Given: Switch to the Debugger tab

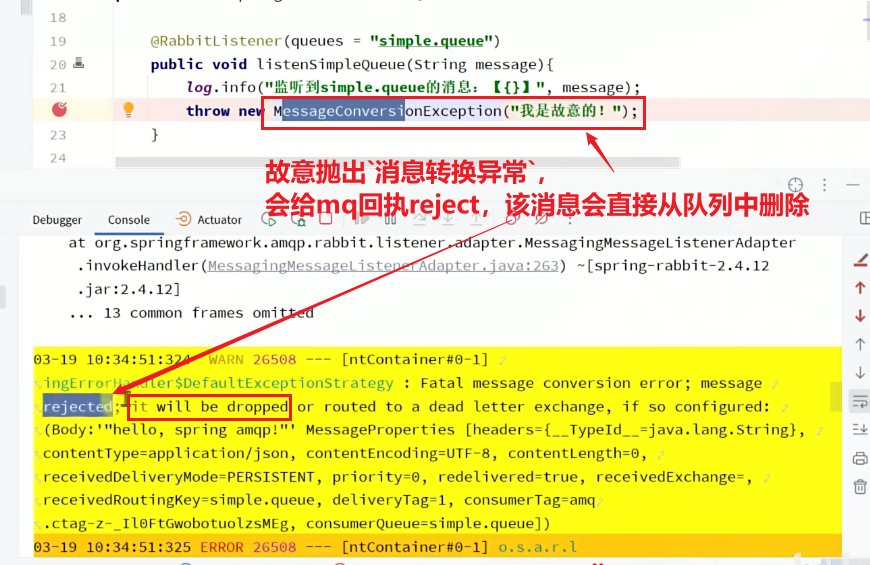Looking at the screenshot, I should (x=57, y=220).
